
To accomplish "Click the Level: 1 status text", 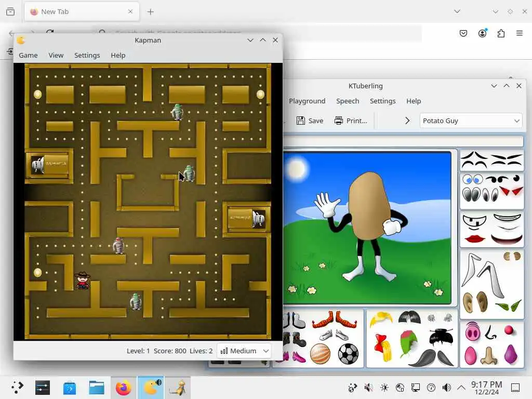I will [x=138, y=351].
